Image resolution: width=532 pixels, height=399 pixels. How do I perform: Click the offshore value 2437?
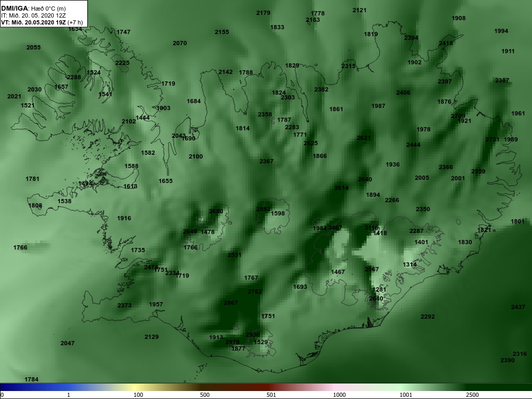518,307
